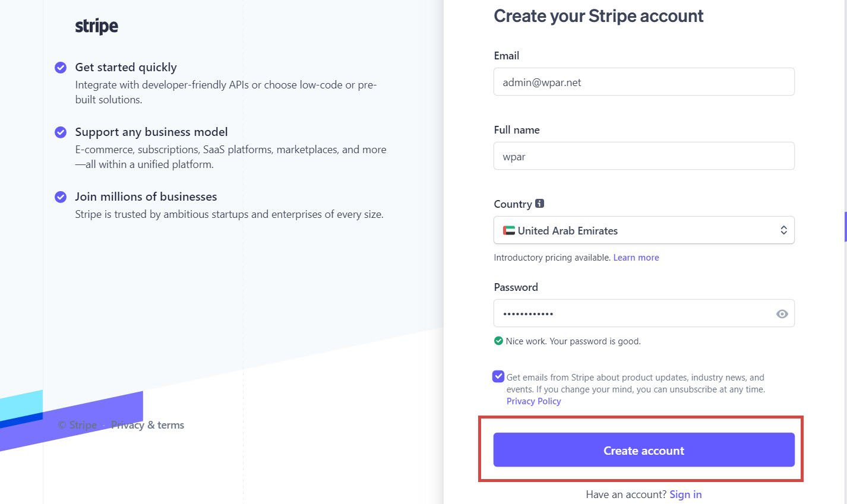The width and height of the screenshot is (847, 504).
Task: Open the Learn more pricing link
Action: (x=636, y=258)
